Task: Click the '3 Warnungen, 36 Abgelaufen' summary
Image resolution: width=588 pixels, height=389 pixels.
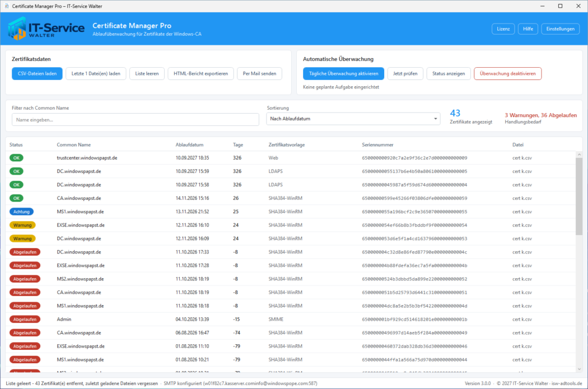Action: click(x=541, y=115)
